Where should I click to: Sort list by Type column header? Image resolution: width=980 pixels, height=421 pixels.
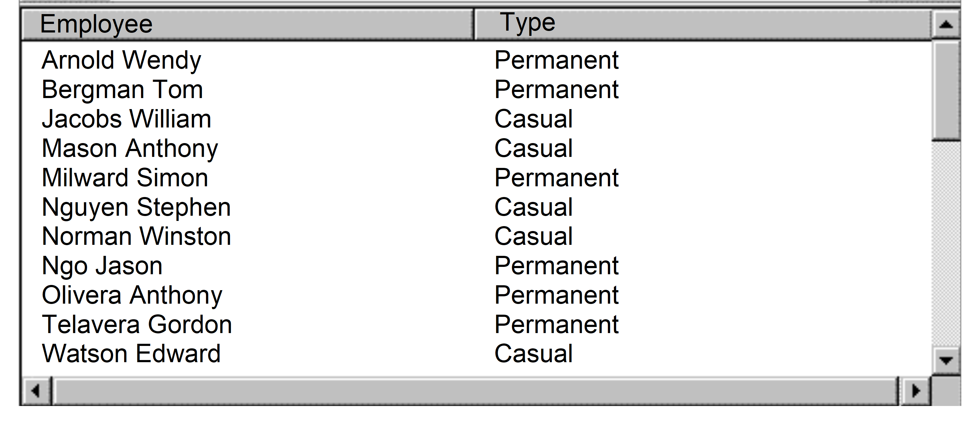702,24
